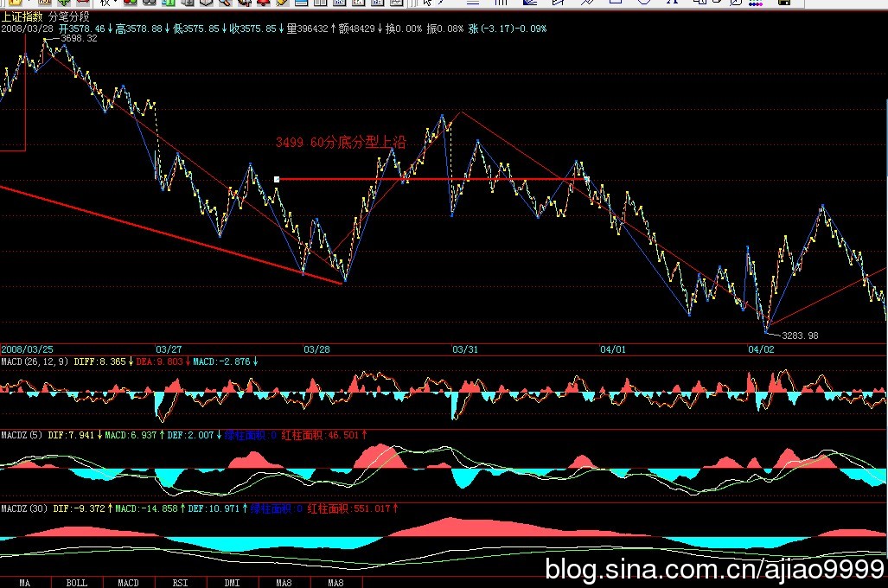
Task: Click the 3698.32 high price label
Action: pyautogui.click(x=80, y=38)
